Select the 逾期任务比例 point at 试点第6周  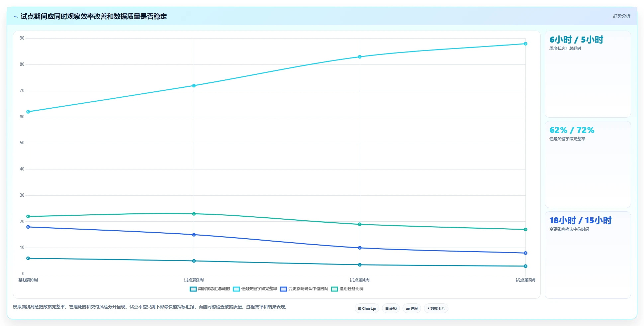[x=525, y=230]
